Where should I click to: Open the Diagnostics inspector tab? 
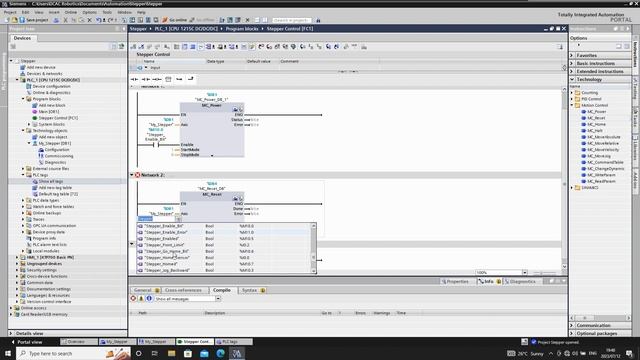click(x=520, y=282)
